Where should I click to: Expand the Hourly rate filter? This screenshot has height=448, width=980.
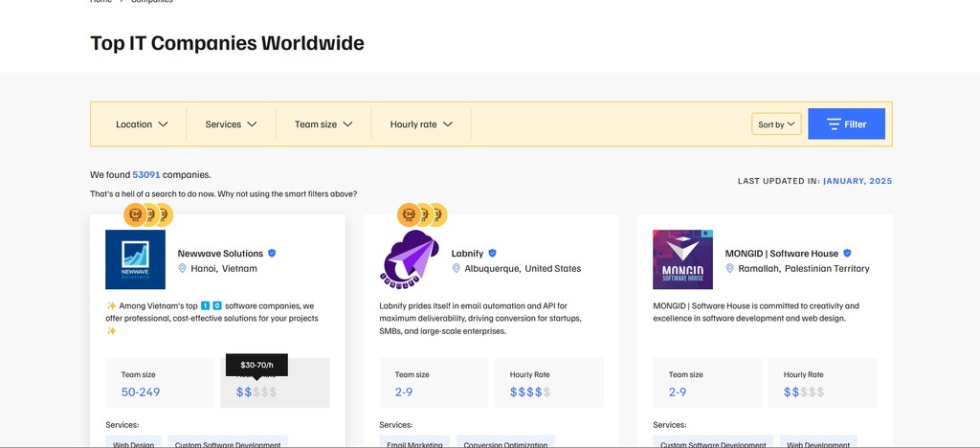tap(421, 124)
